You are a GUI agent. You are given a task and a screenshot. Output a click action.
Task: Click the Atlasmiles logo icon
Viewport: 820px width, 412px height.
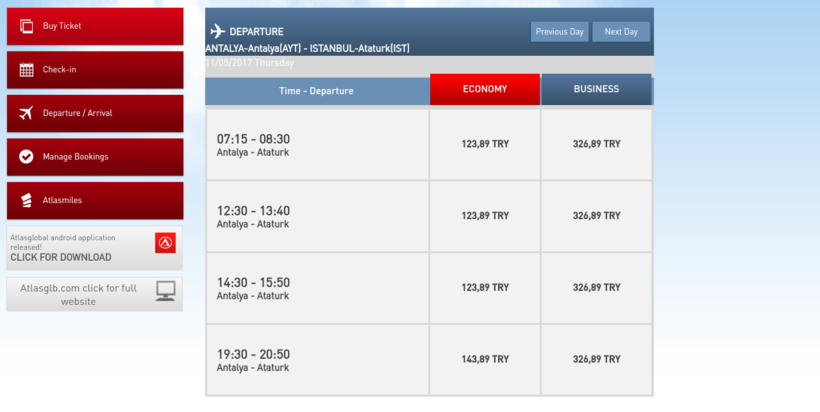26,200
